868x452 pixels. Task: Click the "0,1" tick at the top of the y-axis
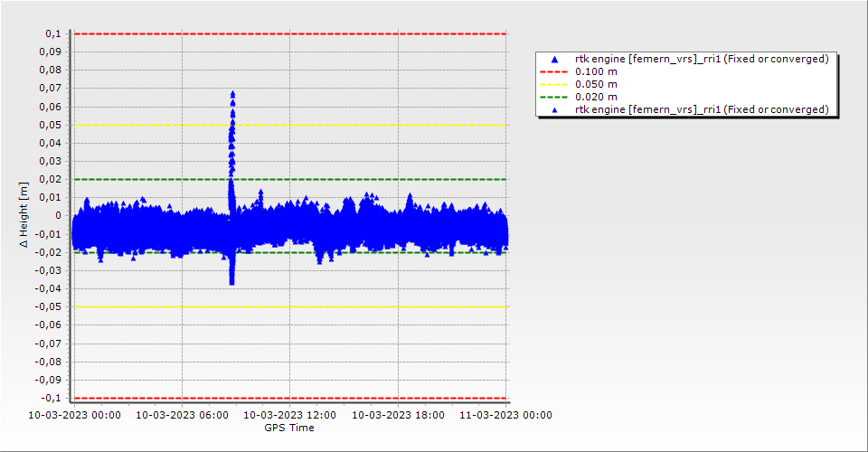[52, 33]
